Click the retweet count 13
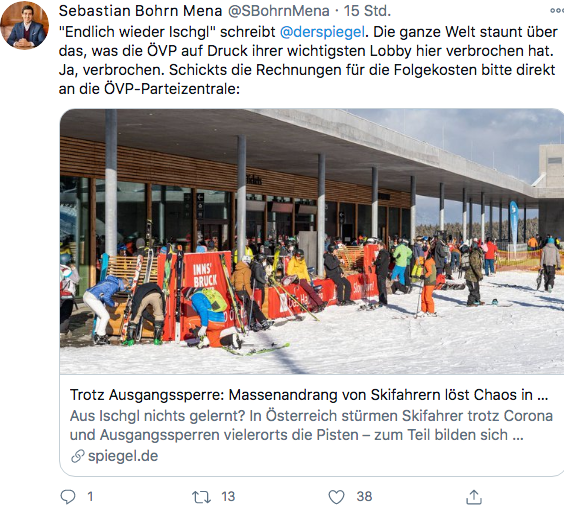 228,497
